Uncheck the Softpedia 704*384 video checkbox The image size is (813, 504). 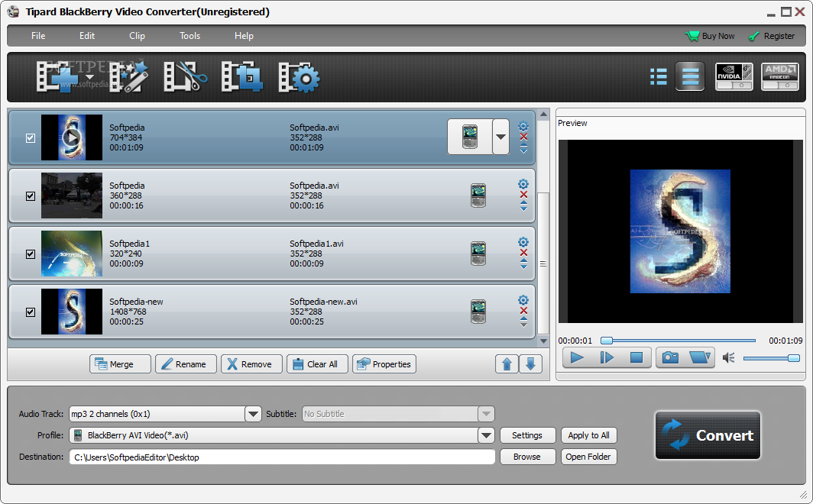(31, 137)
